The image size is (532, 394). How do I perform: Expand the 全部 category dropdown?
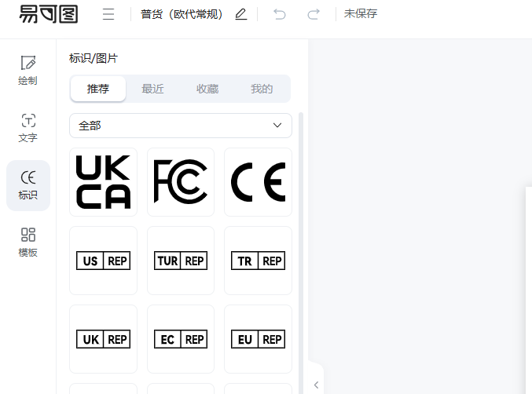click(x=181, y=126)
